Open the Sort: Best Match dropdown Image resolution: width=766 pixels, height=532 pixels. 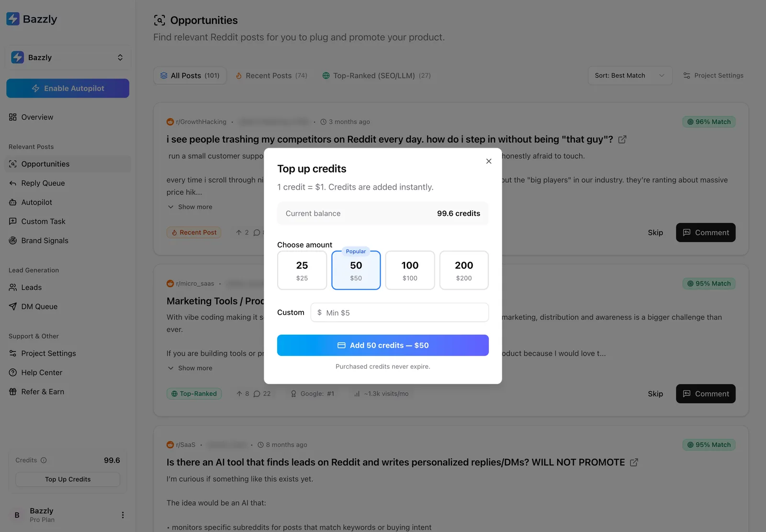click(x=630, y=76)
